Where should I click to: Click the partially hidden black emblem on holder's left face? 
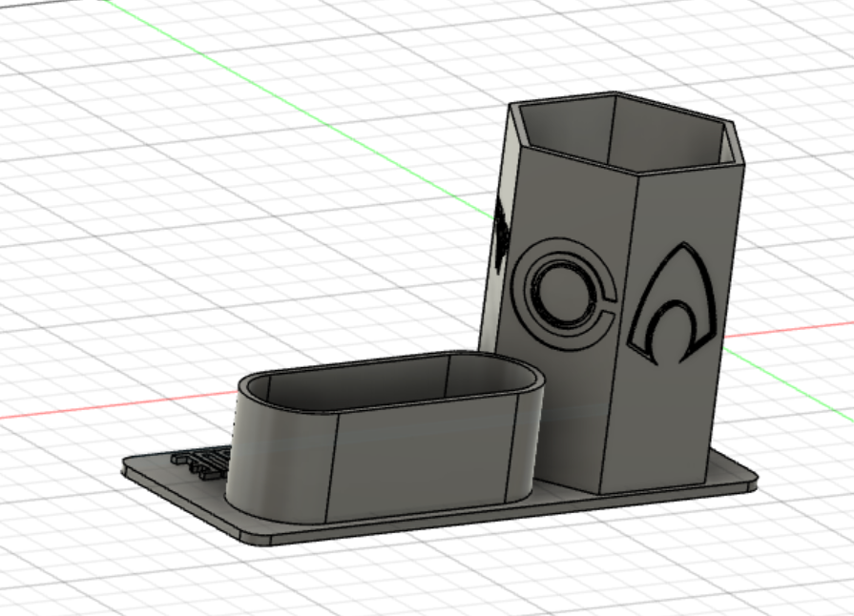tap(501, 236)
